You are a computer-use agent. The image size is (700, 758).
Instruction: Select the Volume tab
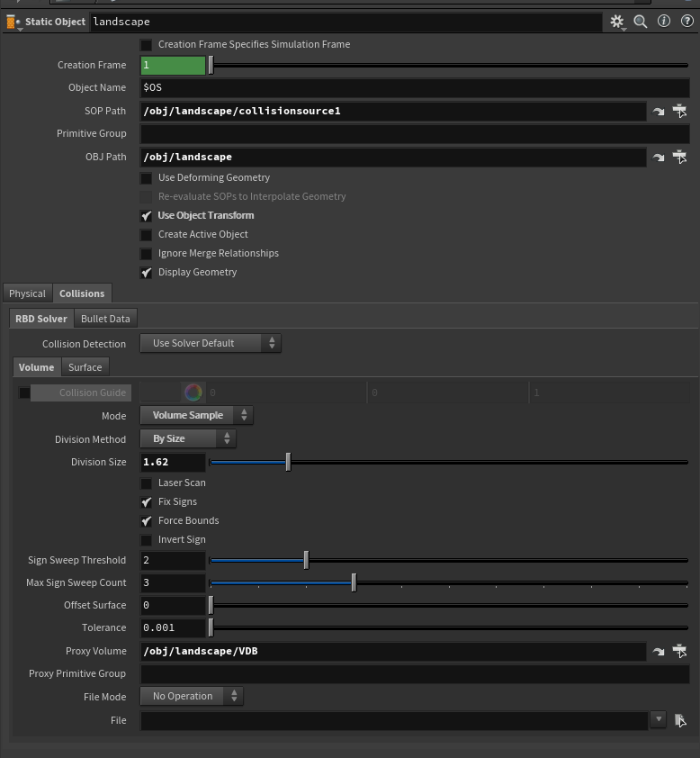click(37, 367)
